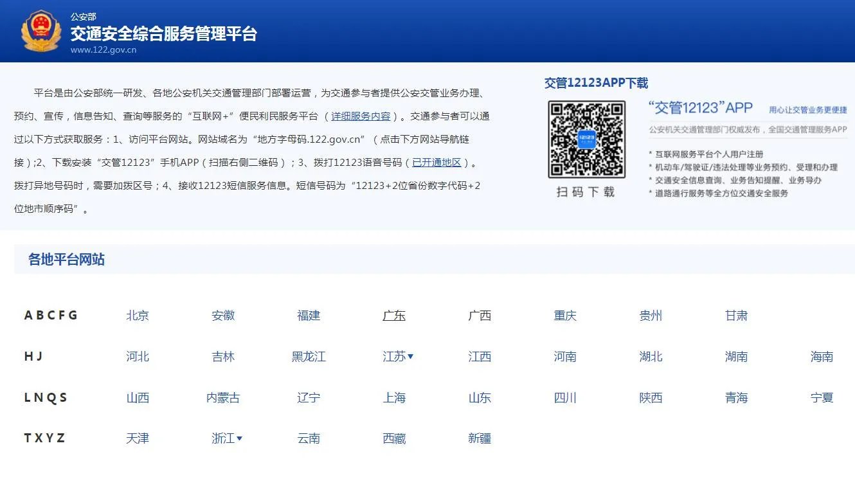This screenshot has height=504, width=855.
Task: Click the 扫码下载 label below the QR code
Action: pos(586,193)
